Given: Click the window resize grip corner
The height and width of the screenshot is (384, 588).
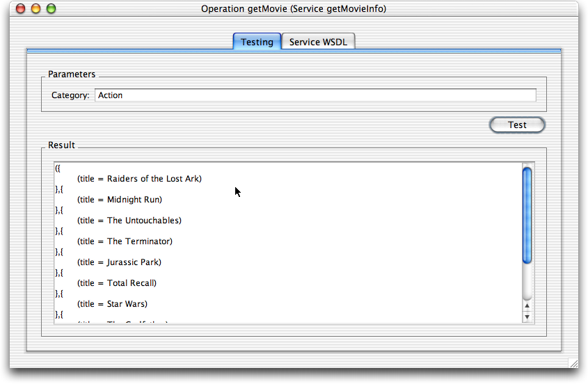Looking at the screenshot, I should coord(573,362).
